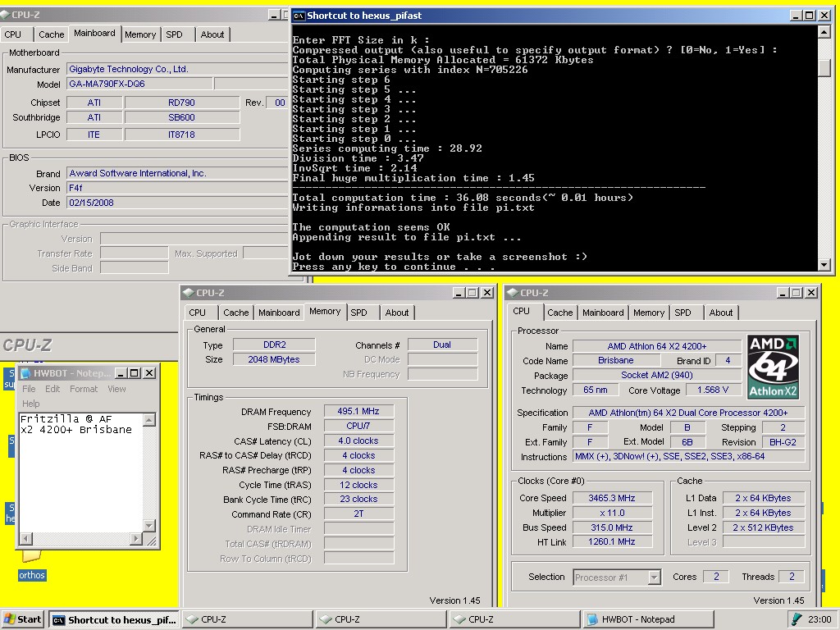840x630 pixels.
Task: Open the Edit menu in Notepad
Action: click(x=52, y=389)
